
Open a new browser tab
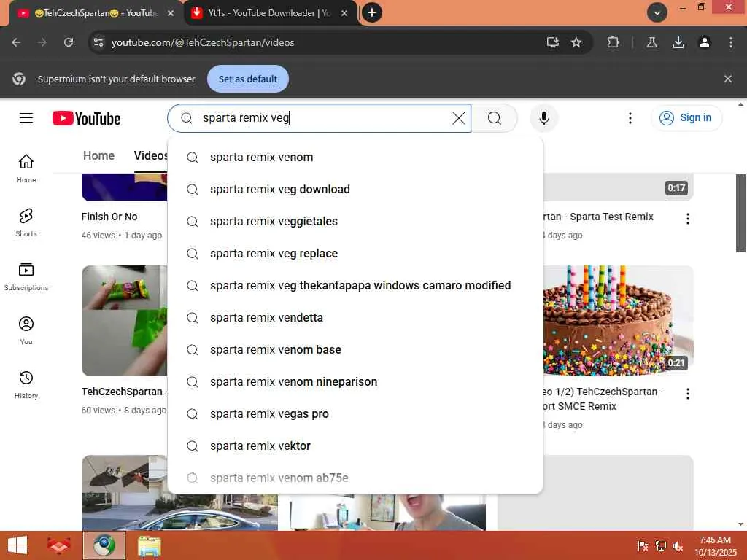pyautogui.click(x=372, y=12)
